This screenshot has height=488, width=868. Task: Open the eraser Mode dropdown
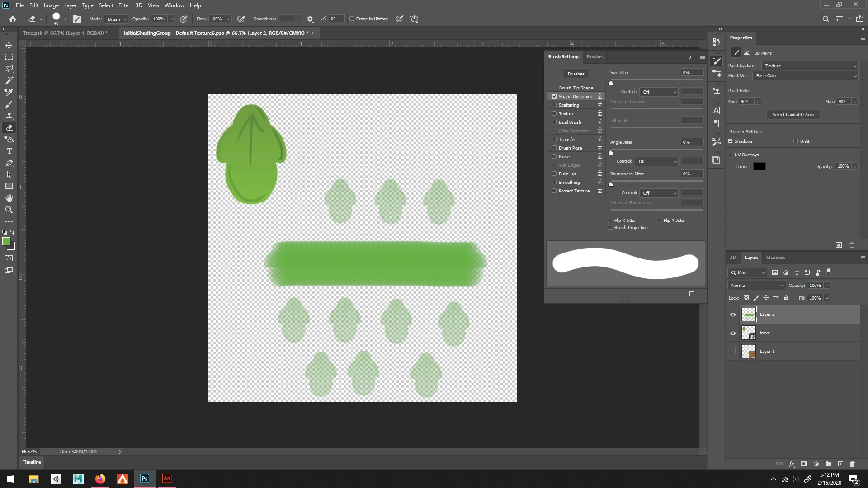[x=117, y=19]
